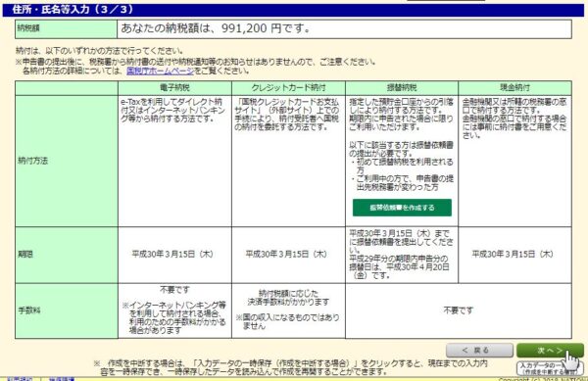Click the 期限 row label
This screenshot has height=381, width=588.
[67, 255]
